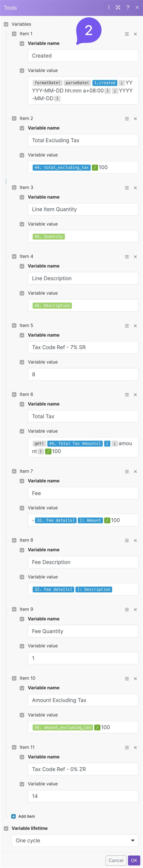This screenshot has height=868, width=143.
Task: Click the Item 8 reorder handle
Action: pyautogui.click(x=127, y=540)
